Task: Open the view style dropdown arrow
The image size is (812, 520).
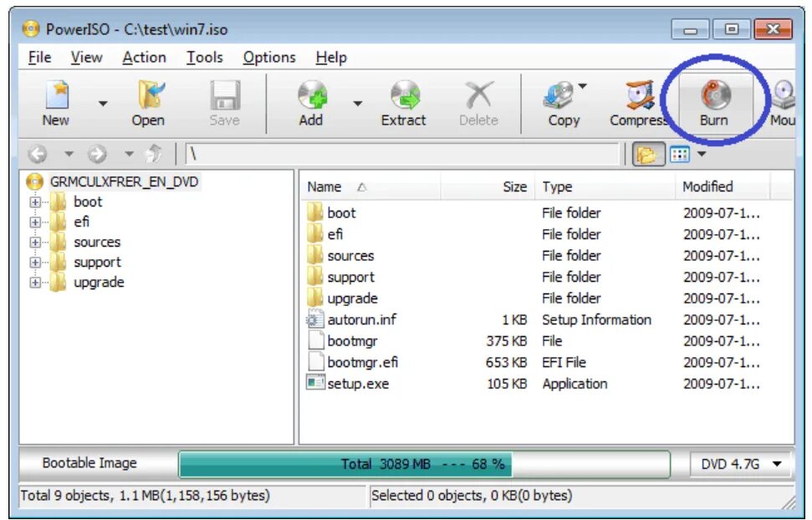Action: tap(702, 154)
